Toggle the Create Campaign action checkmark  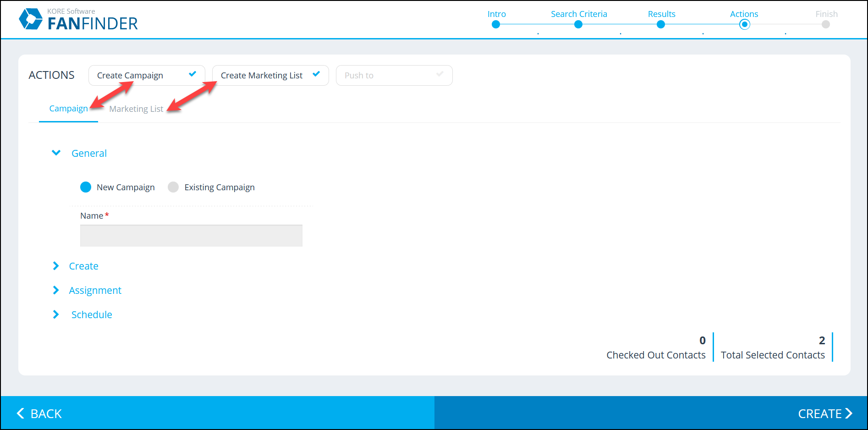tap(192, 74)
